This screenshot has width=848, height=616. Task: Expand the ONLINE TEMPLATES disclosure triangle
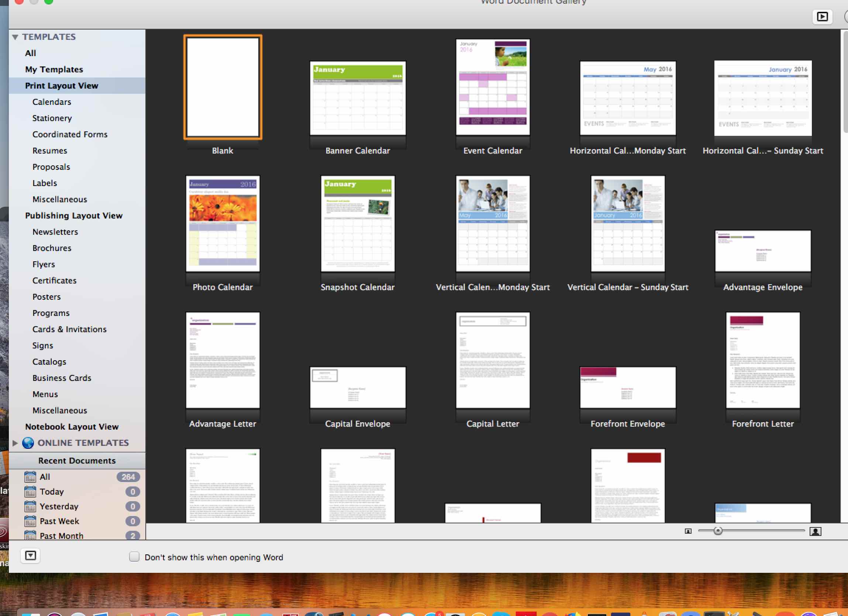[15, 443]
